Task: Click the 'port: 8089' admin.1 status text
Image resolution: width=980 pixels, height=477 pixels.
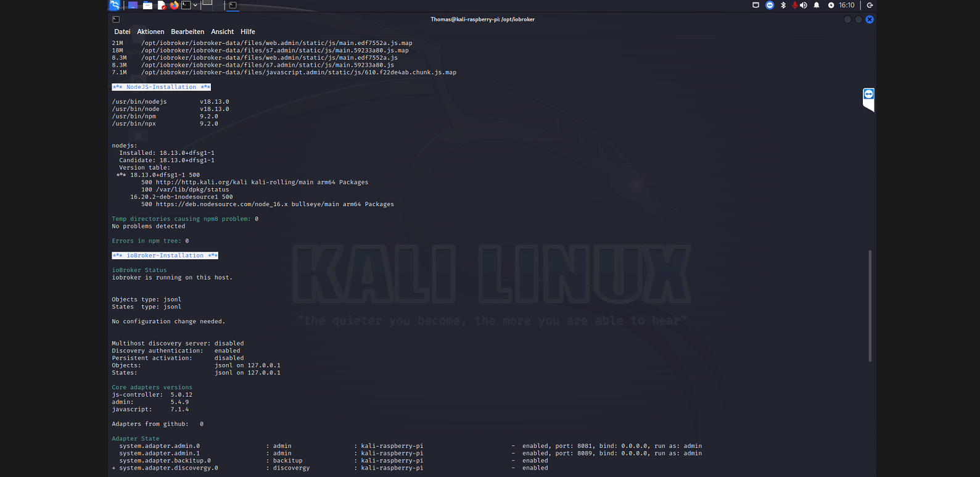Action: click(573, 454)
